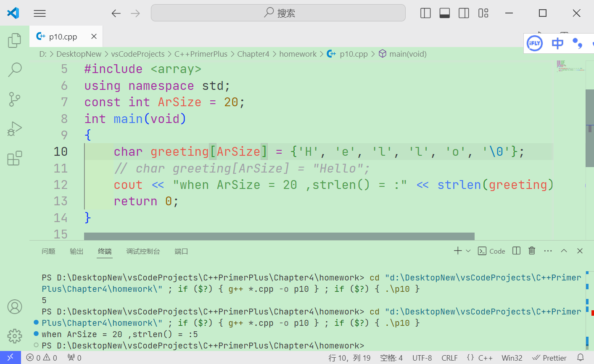Open the Source Control view
The image size is (594, 364).
click(x=15, y=100)
